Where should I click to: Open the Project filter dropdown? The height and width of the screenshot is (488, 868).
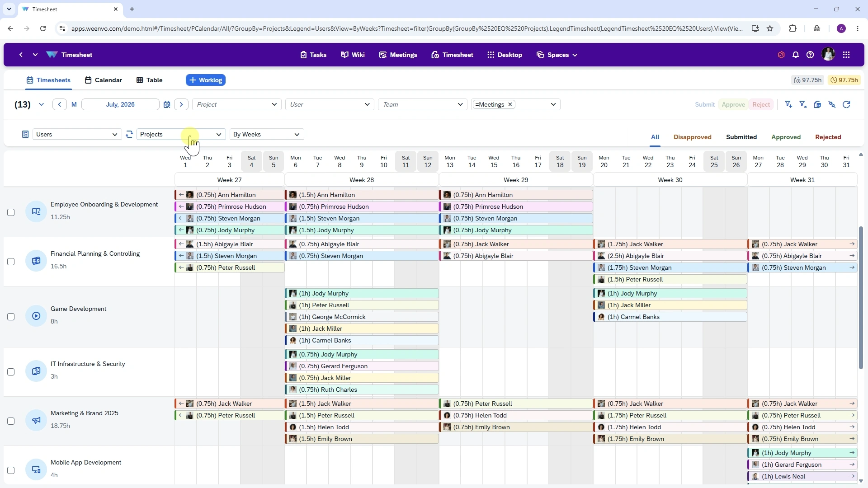237,104
